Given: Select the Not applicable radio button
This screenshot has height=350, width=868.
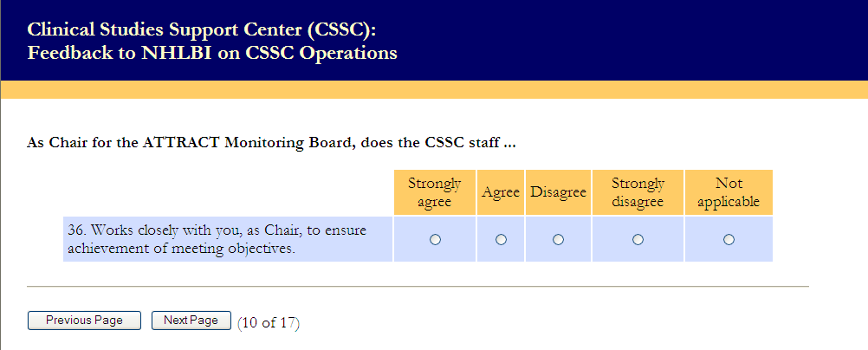Looking at the screenshot, I should click(729, 239).
